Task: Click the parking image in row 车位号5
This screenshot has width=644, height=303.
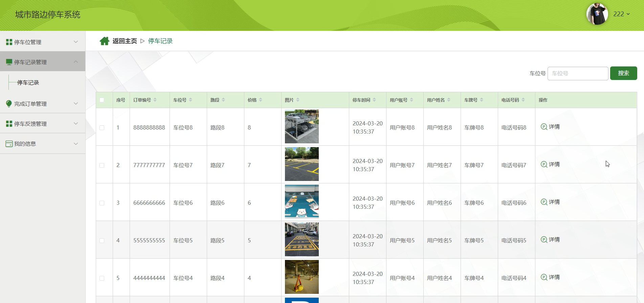Action: pos(302,239)
